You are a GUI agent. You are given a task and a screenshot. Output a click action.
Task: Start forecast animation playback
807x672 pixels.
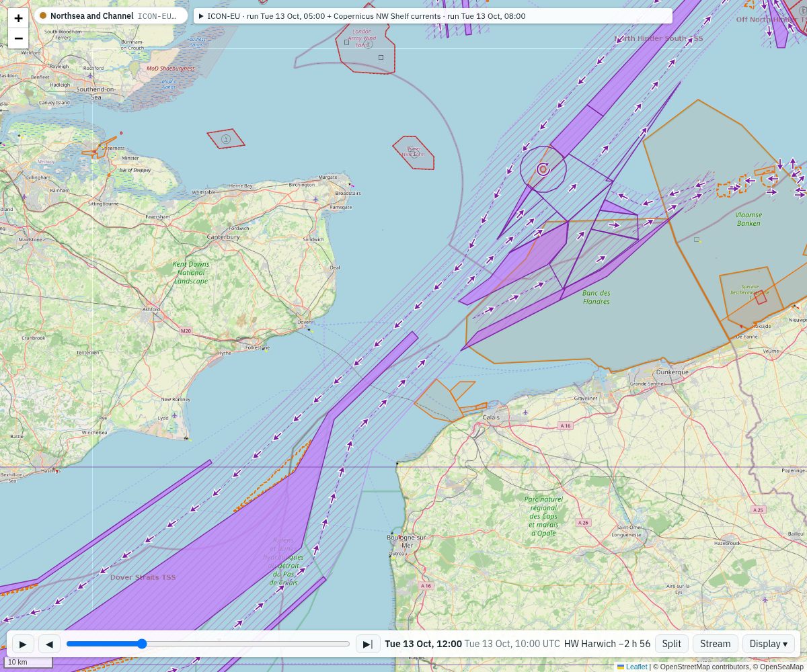tap(23, 644)
